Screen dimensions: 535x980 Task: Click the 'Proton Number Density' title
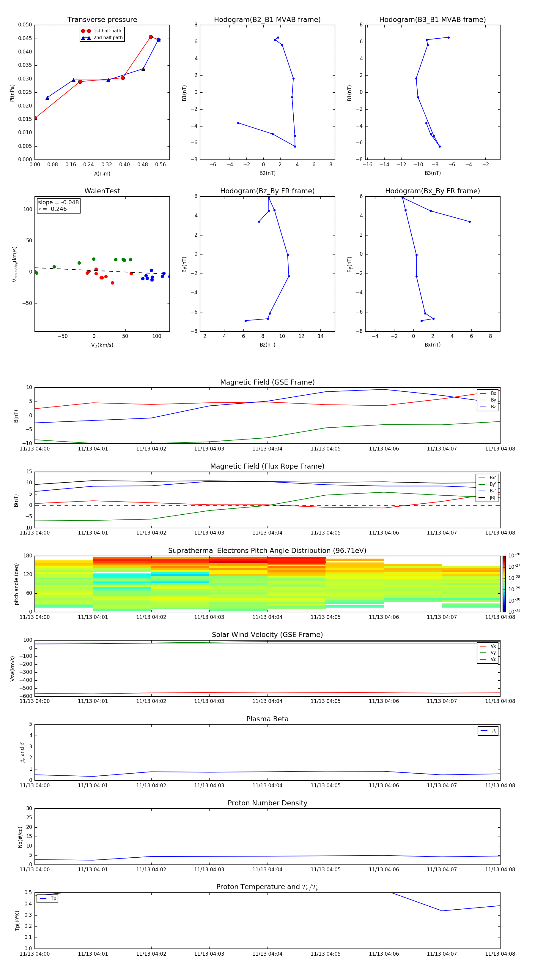coord(267,803)
